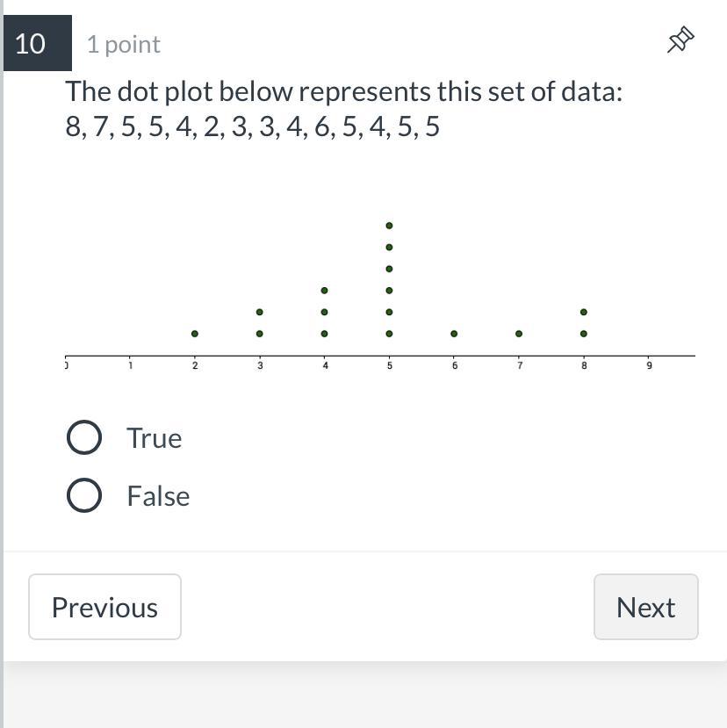The width and height of the screenshot is (727, 728).
Task: Click the single dot above 6
Action: click(454, 334)
